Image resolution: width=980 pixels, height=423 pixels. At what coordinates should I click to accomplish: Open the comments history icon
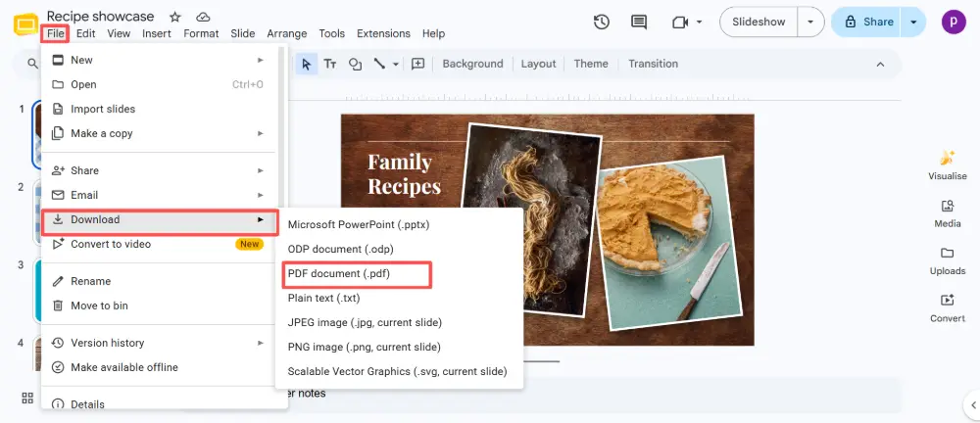tap(639, 22)
